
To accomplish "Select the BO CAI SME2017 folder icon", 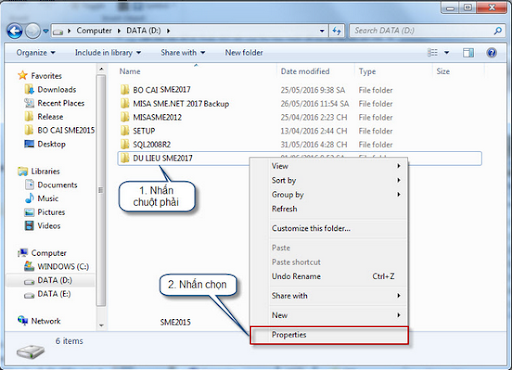I will 125,90.
